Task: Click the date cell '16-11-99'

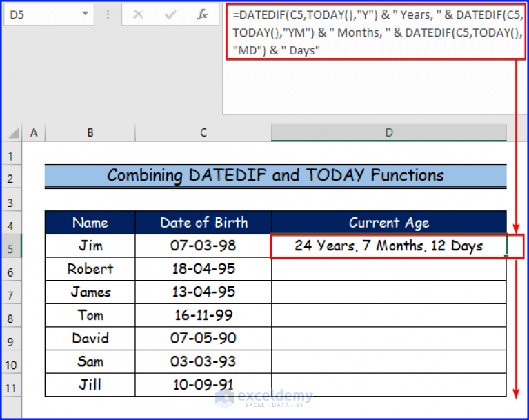Action: pyautogui.click(x=203, y=315)
